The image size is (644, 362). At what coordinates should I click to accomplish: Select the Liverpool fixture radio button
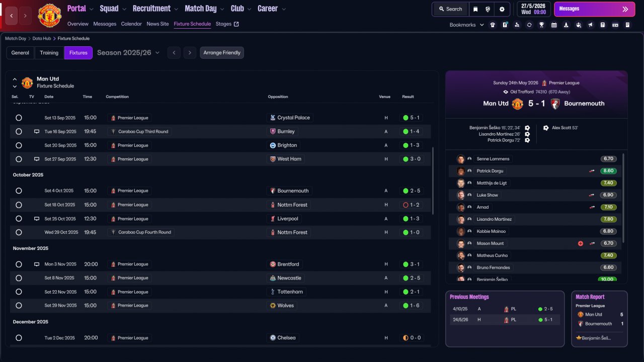coord(19,219)
